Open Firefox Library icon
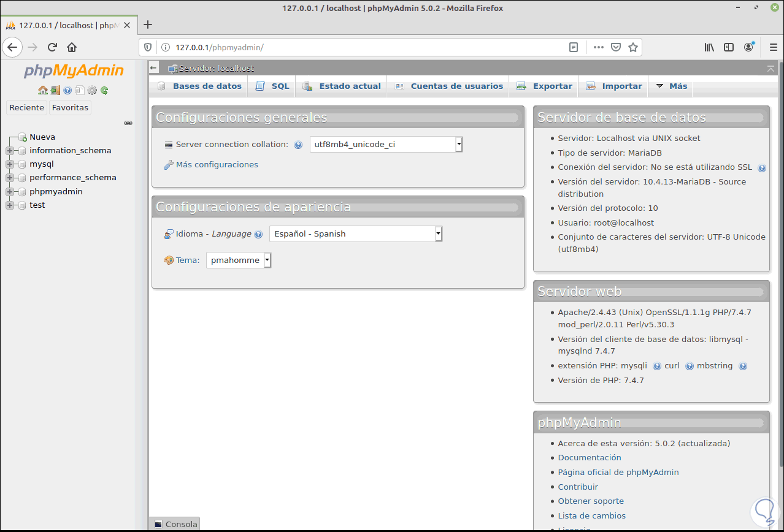Screen dimensions: 784x532 point(709,47)
